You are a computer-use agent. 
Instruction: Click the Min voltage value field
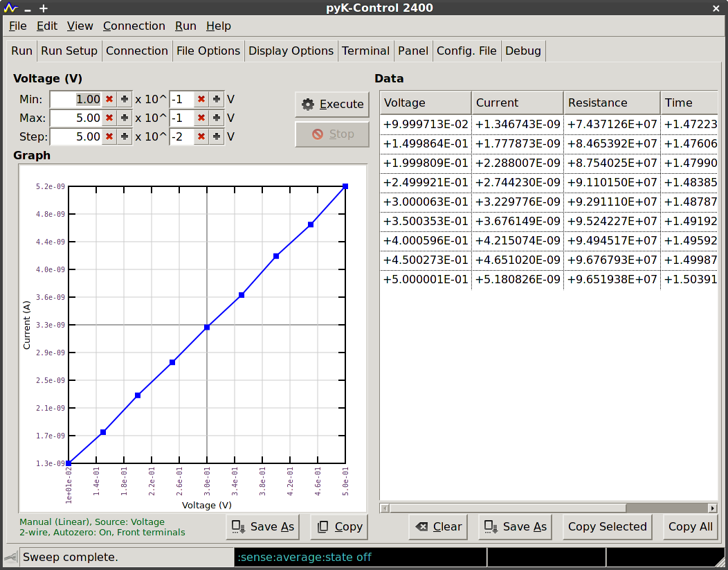tap(76, 100)
